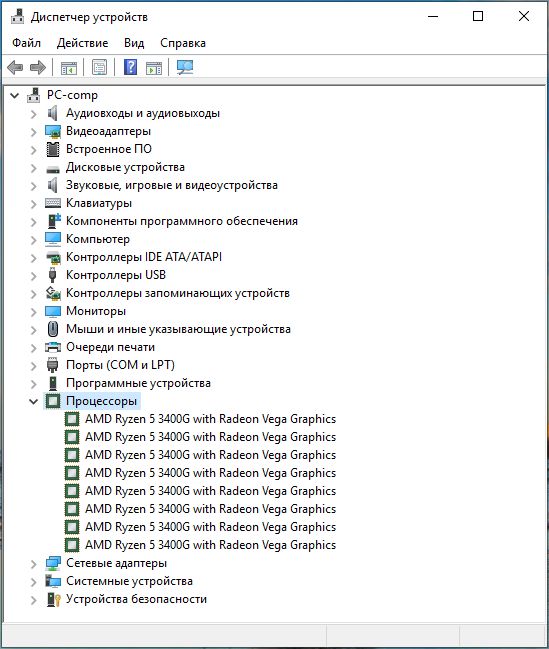Select Аудиовходы и аудиовыходы label
The height and width of the screenshot is (649, 549).
click(143, 113)
